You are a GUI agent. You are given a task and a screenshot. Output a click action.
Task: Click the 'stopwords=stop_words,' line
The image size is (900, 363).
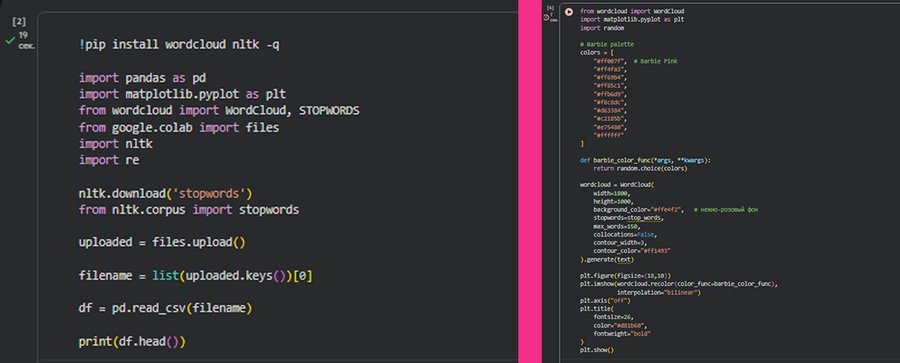pyautogui.click(x=629, y=218)
